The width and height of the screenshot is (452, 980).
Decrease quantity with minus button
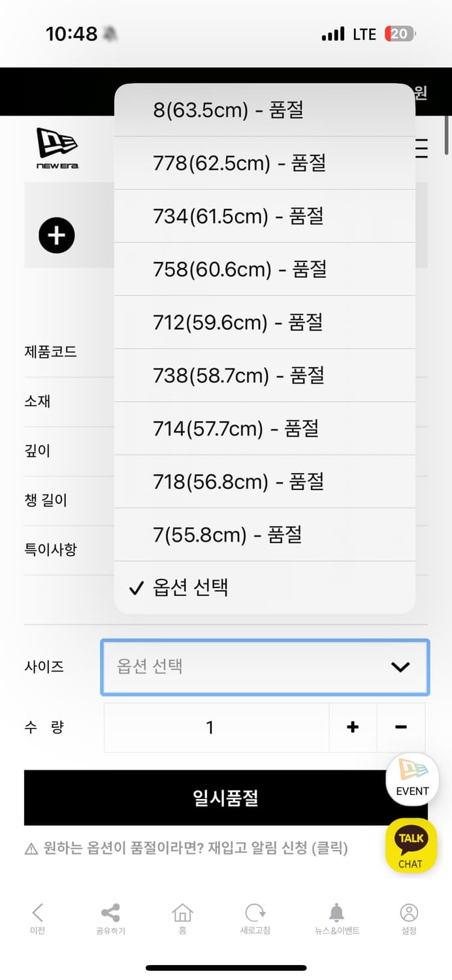pyautogui.click(x=401, y=727)
